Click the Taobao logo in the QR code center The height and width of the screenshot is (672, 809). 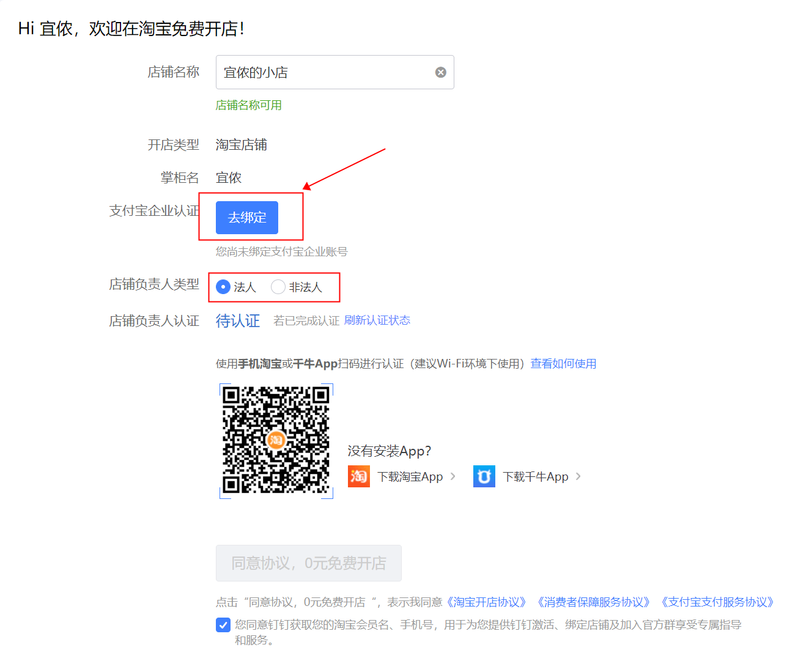pyautogui.click(x=276, y=440)
